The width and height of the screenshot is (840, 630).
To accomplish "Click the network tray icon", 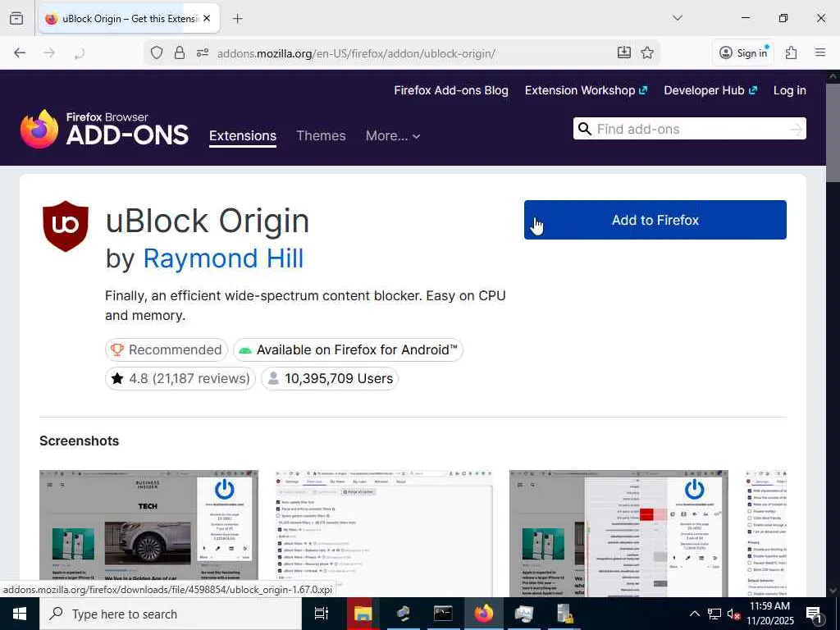I will tap(714, 614).
